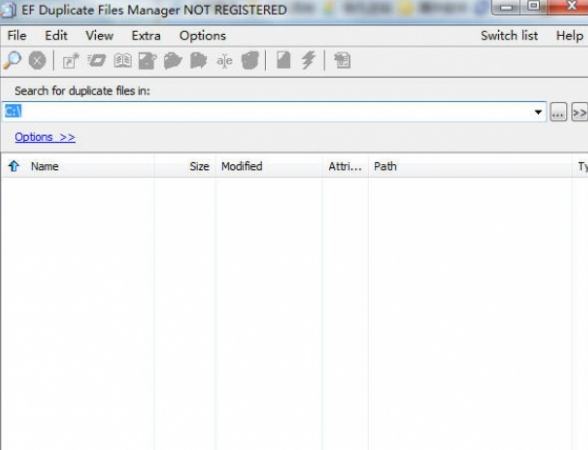Click the rename text cursor icon
Screen dimensions: 588x450
[x=225, y=61]
